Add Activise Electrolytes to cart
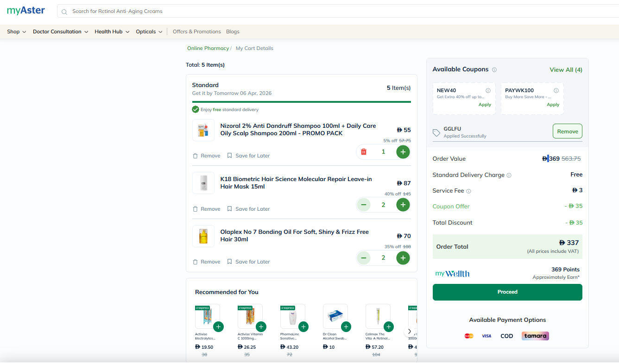 218,327
